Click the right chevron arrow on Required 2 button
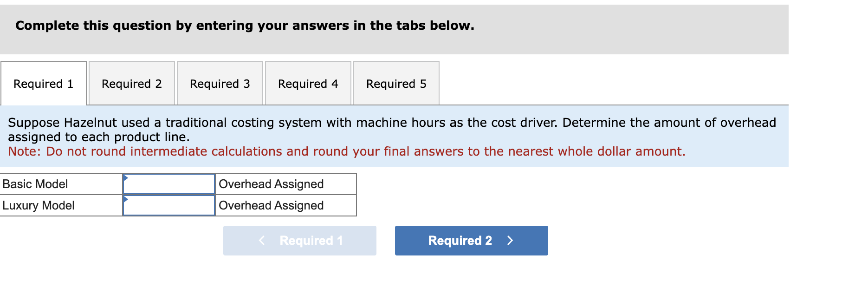The image size is (868, 301). click(x=510, y=241)
